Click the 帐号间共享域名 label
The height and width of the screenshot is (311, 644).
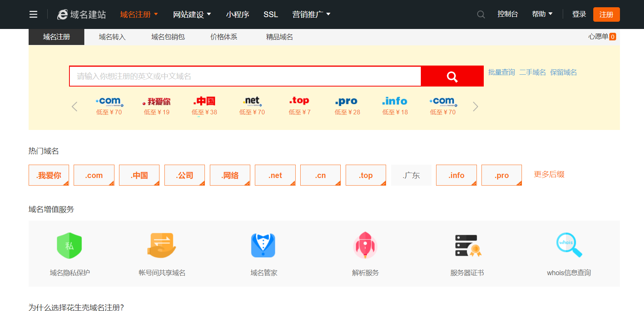(x=162, y=273)
